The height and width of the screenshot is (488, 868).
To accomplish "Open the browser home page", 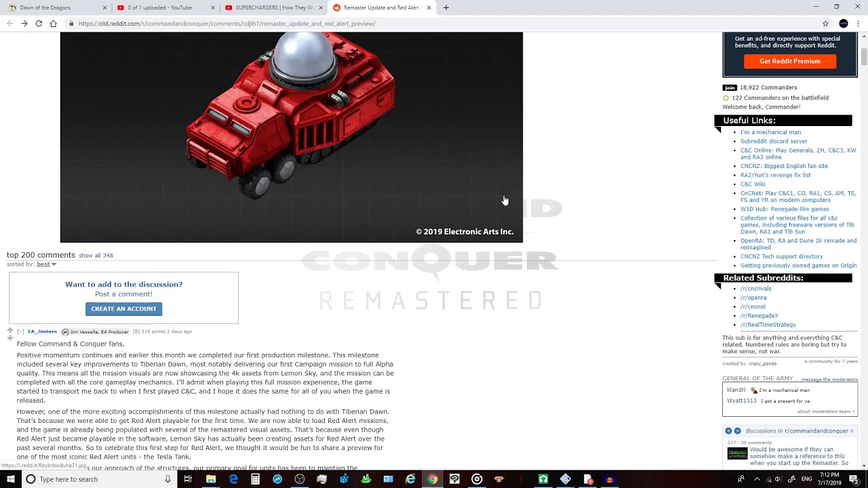I will click(x=54, y=23).
